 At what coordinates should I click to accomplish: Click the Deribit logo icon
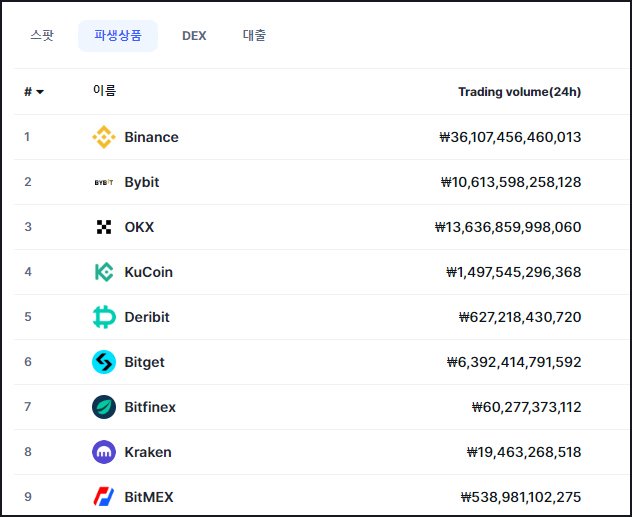point(104,317)
